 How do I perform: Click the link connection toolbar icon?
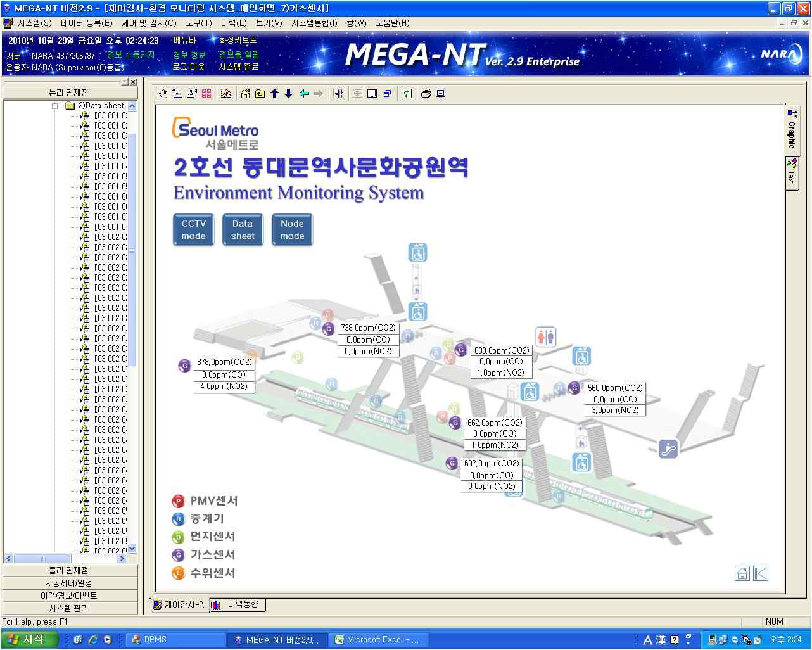click(x=338, y=94)
